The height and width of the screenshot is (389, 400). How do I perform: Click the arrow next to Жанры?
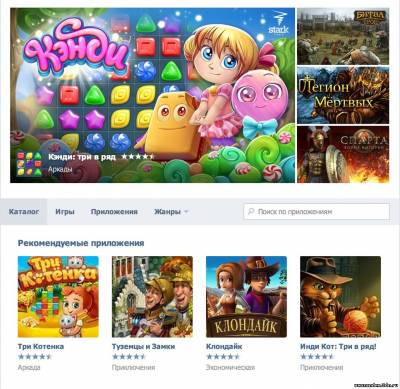tap(186, 212)
